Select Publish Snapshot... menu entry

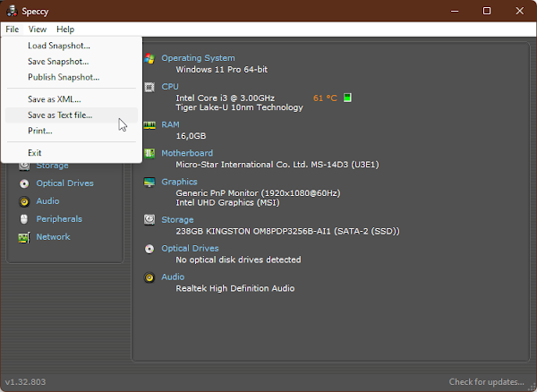(x=72, y=77)
